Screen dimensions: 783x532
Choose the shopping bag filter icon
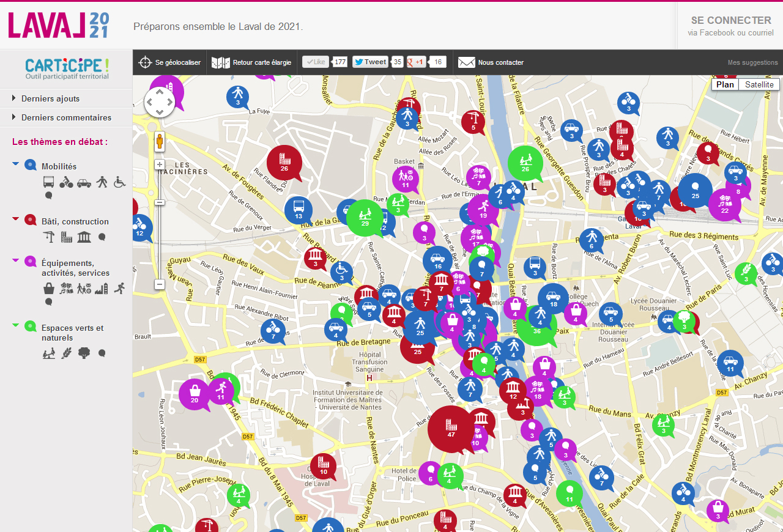click(49, 288)
